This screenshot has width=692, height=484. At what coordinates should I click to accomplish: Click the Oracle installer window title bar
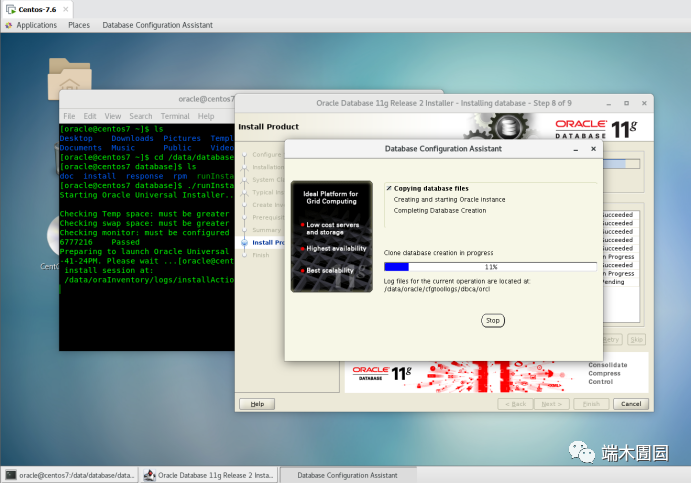[444, 103]
